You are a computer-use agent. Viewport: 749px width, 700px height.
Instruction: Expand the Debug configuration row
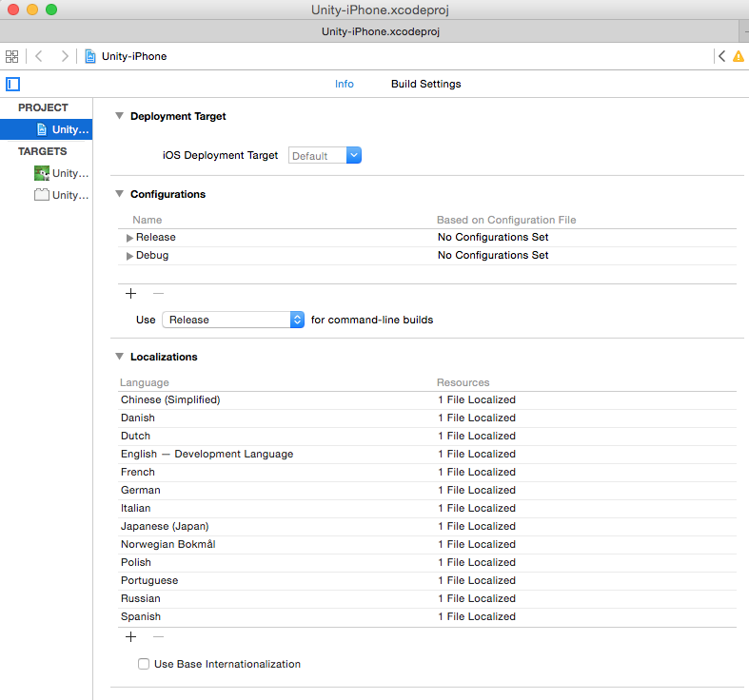129,256
